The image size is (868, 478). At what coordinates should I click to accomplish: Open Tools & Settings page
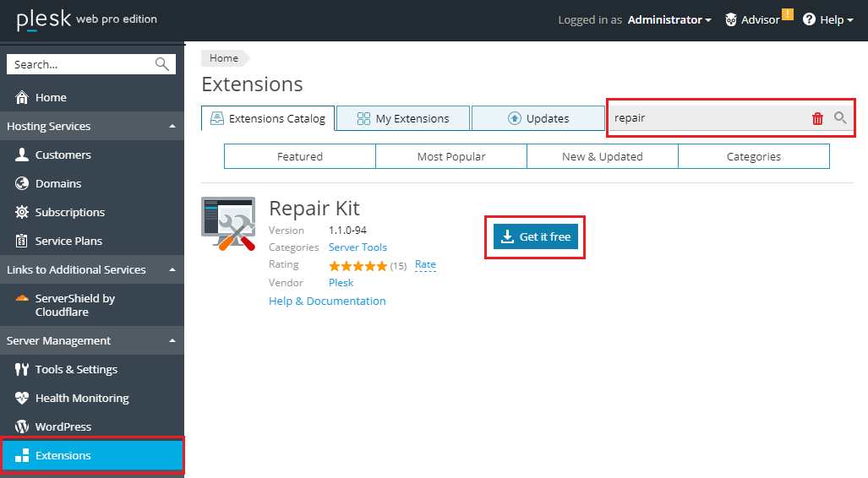pyautogui.click(x=76, y=369)
